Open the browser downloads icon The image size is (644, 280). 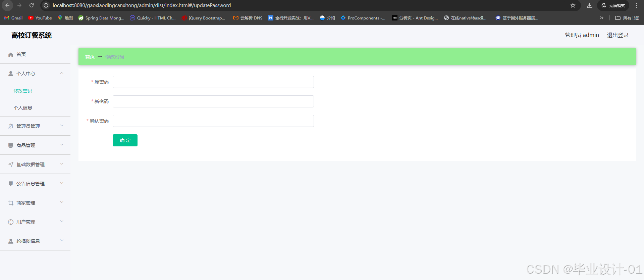point(589,5)
